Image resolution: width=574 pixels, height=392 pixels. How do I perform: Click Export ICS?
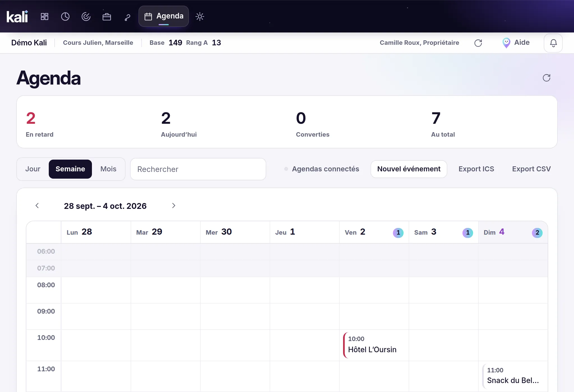pyautogui.click(x=476, y=169)
